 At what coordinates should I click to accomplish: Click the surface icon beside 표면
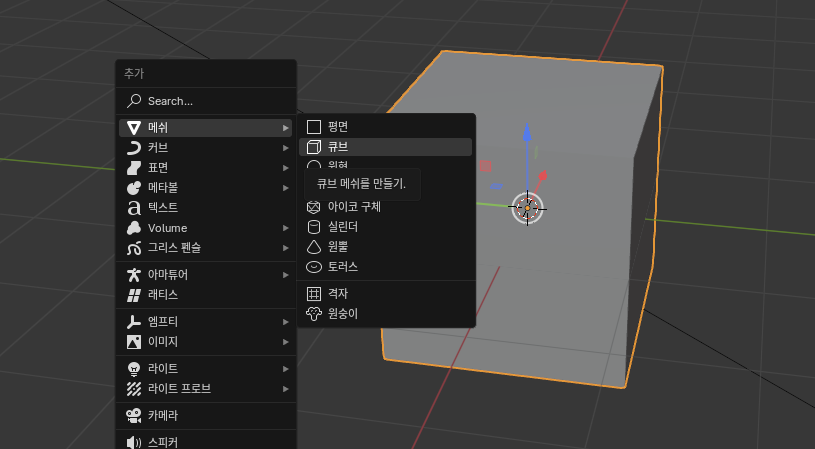coord(134,168)
